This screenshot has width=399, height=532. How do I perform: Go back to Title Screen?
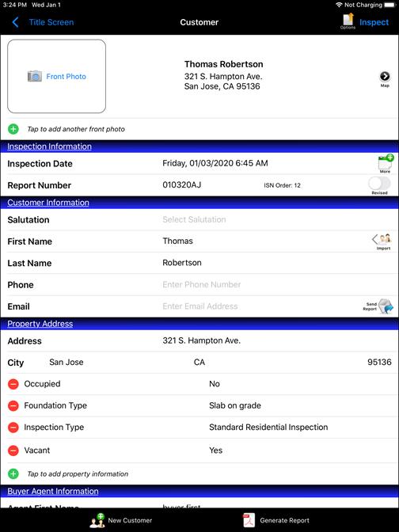click(51, 22)
